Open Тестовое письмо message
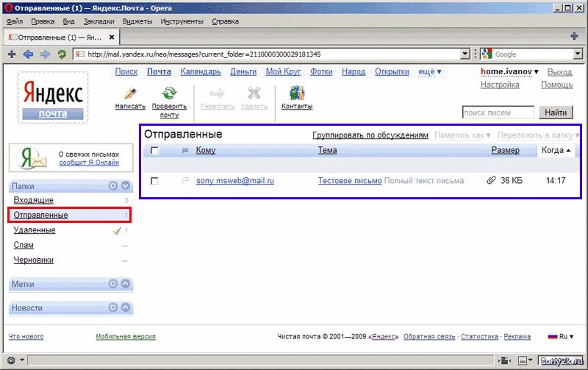Viewport: 588px width, 370px height. pyautogui.click(x=350, y=180)
